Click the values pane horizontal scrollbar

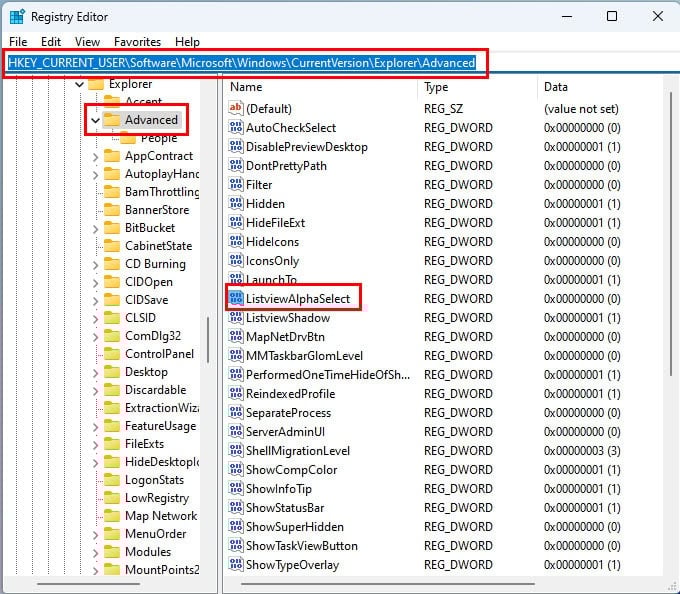pos(387,584)
